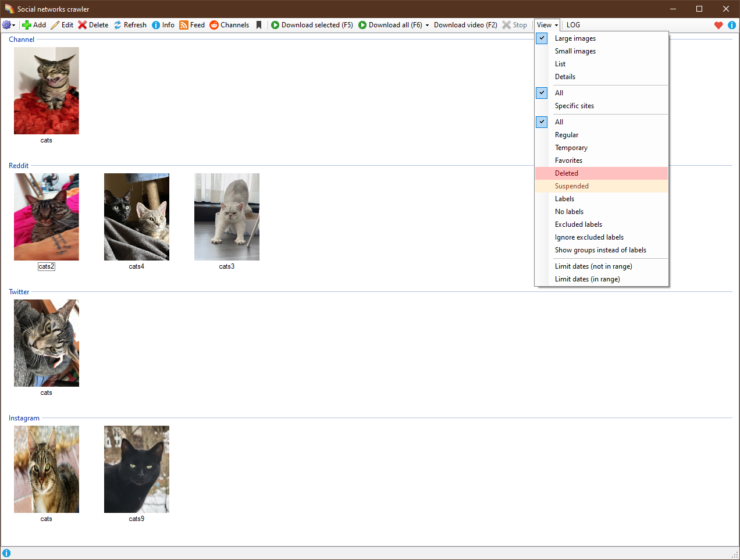Screen dimensions: 740x560
Task: Select the cats9 Instagram thumbnail
Action: pyautogui.click(x=137, y=469)
